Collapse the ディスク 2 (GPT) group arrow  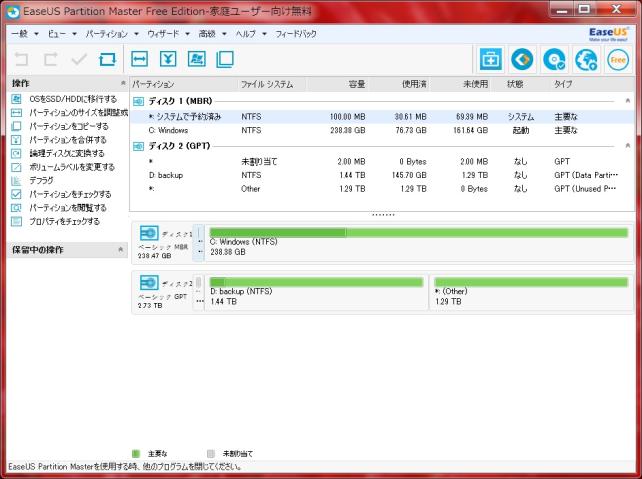628,146
